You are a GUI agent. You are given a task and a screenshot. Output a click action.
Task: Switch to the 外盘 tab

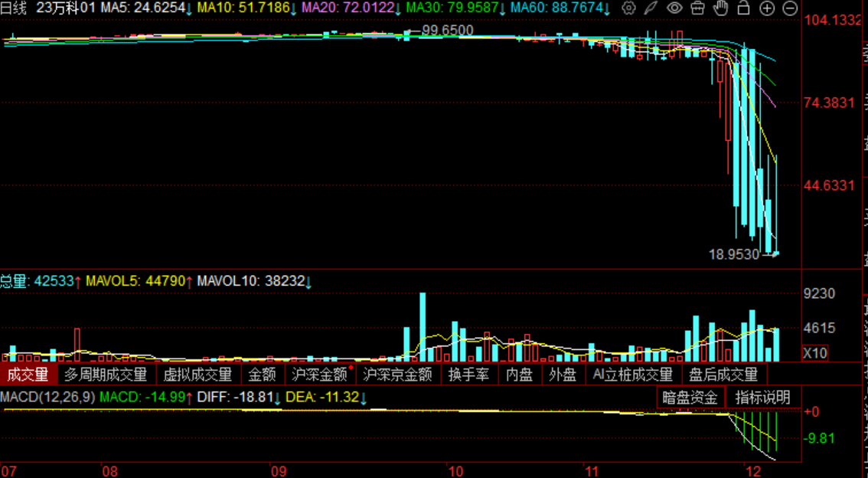[x=563, y=375]
